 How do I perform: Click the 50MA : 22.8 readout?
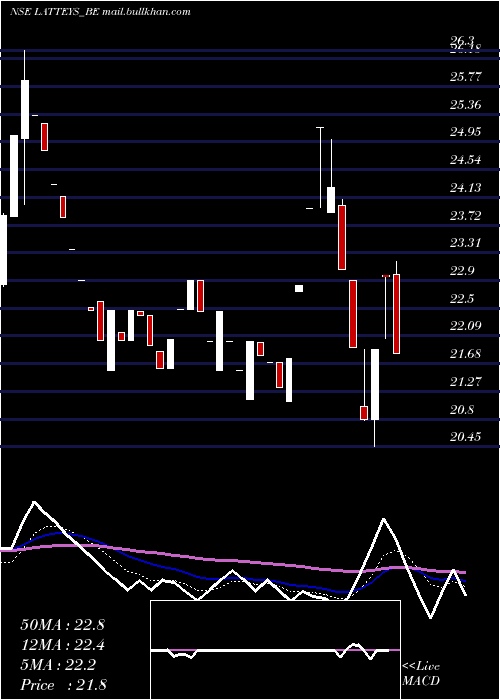point(62,625)
